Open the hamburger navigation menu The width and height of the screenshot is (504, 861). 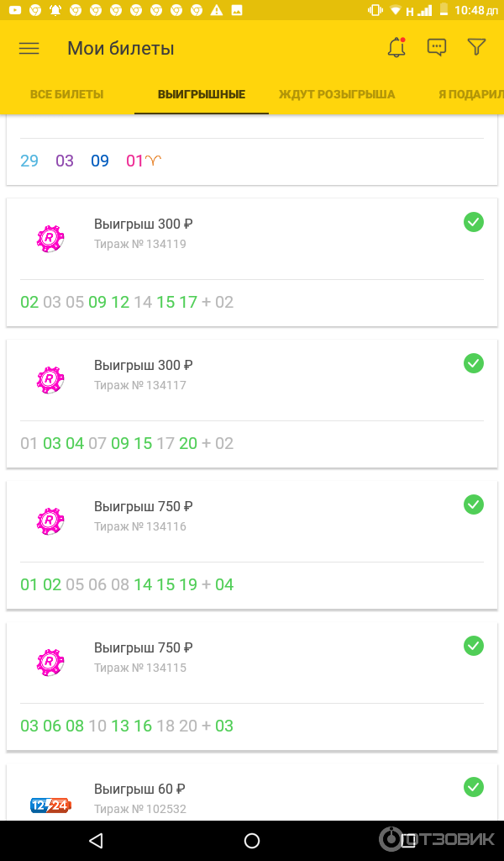(x=29, y=48)
